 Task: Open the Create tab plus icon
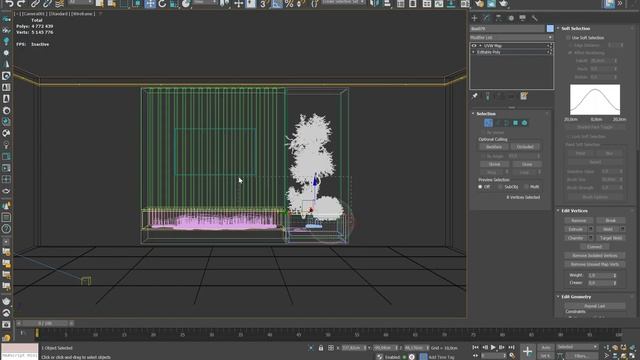point(474,18)
